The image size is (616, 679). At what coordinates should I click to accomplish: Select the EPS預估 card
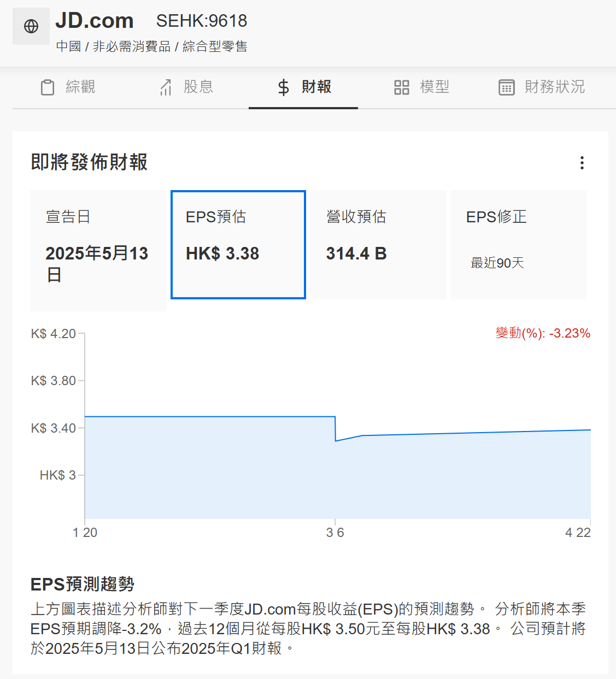pyautogui.click(x=238, y=245)
